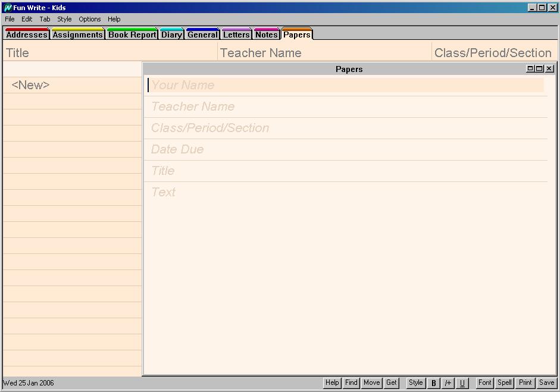Image resolution: width=560 pixels, height=392 pixels.
Task: Switch to the Diary tab
Action: (x=171, y=35)
